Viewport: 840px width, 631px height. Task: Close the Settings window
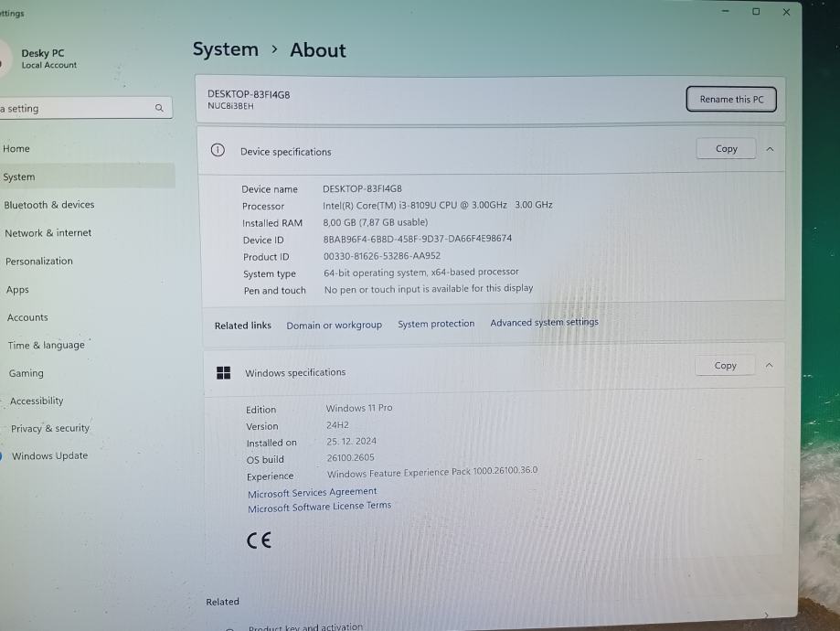(x=786, y=12)
